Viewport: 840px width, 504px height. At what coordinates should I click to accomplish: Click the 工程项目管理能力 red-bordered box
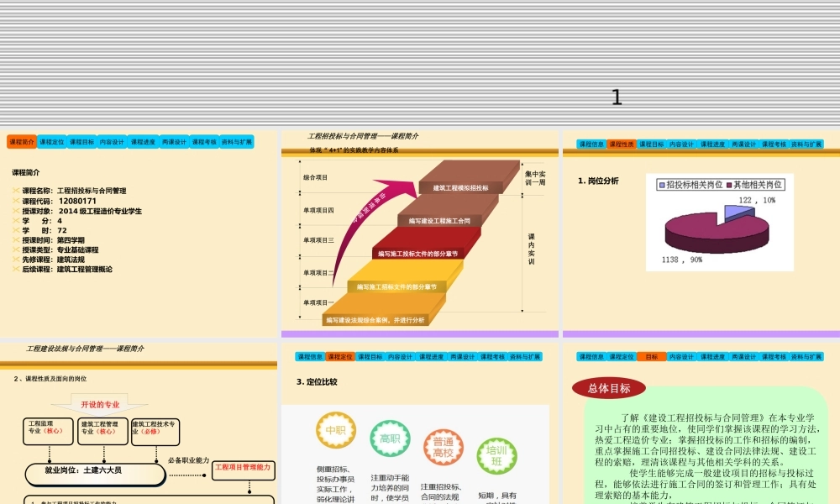point(244,470)
